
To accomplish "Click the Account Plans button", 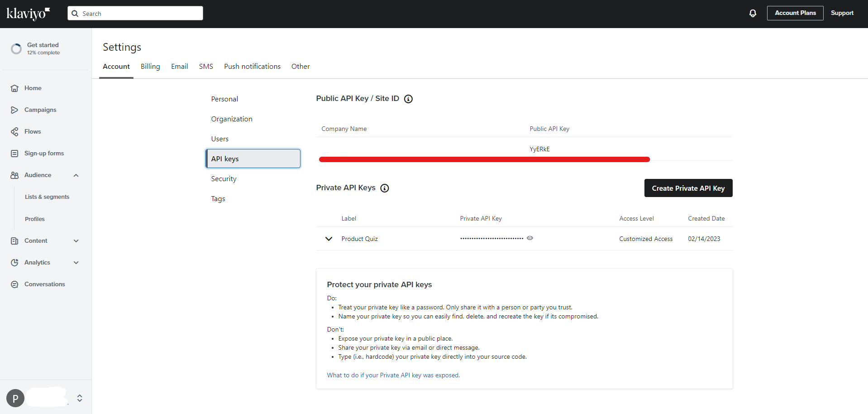I will [795, 13].
